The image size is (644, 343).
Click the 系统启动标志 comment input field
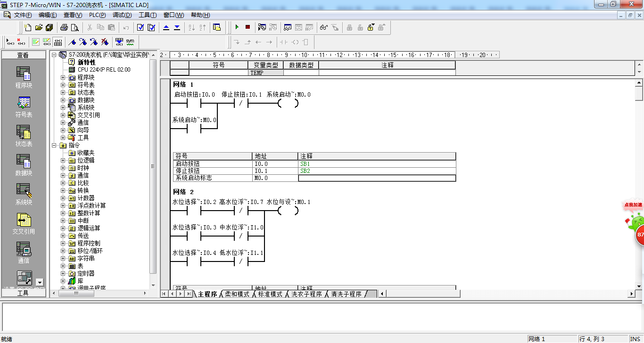377,178
